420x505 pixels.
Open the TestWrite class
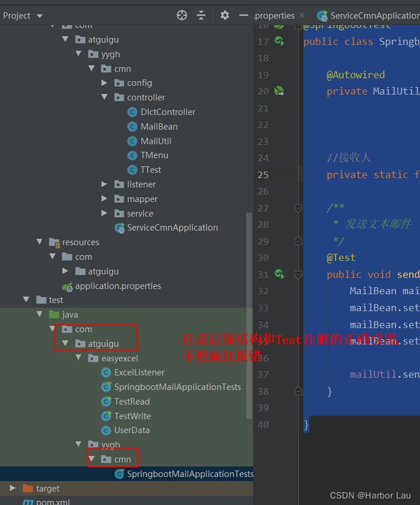point(132,416)
